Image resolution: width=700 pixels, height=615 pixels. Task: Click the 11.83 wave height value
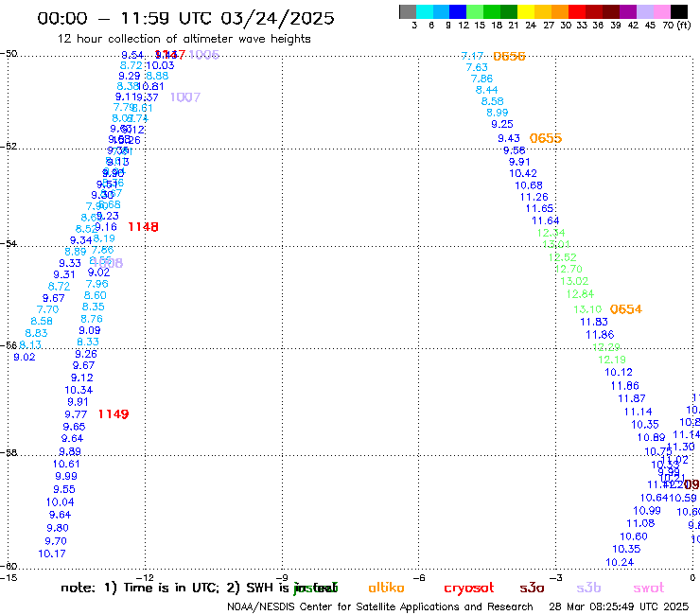click(594, 322)
